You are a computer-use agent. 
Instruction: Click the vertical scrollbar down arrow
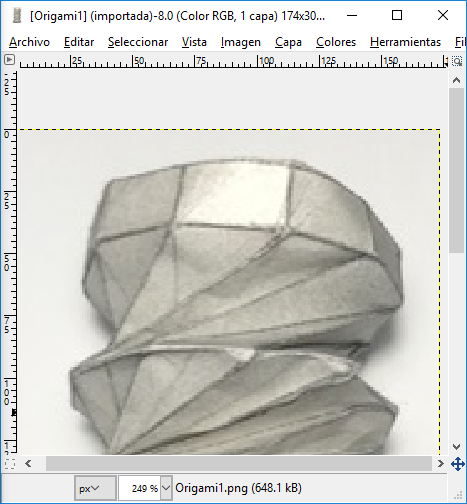[457, 447]
